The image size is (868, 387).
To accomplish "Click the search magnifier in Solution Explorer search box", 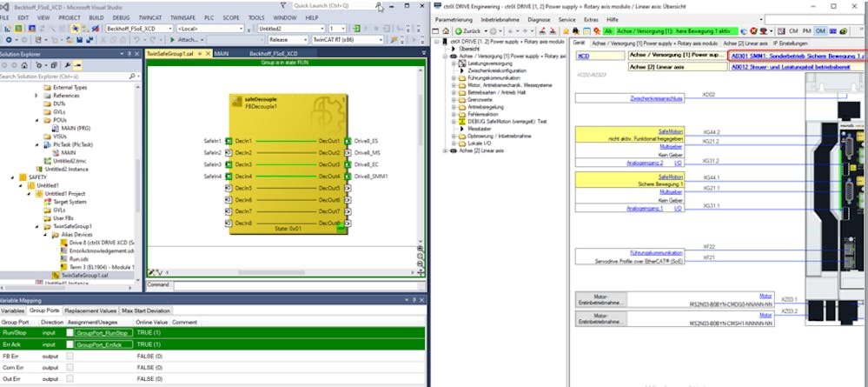I will pyautogui.click(x=131, y=76).
